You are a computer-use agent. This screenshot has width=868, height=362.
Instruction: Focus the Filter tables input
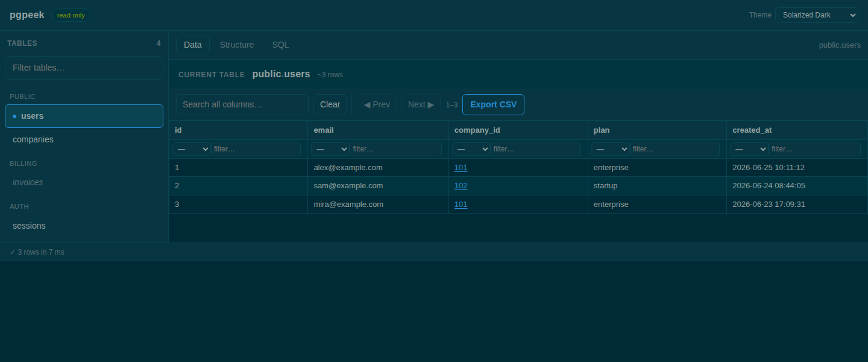click(x=84, y=68)
